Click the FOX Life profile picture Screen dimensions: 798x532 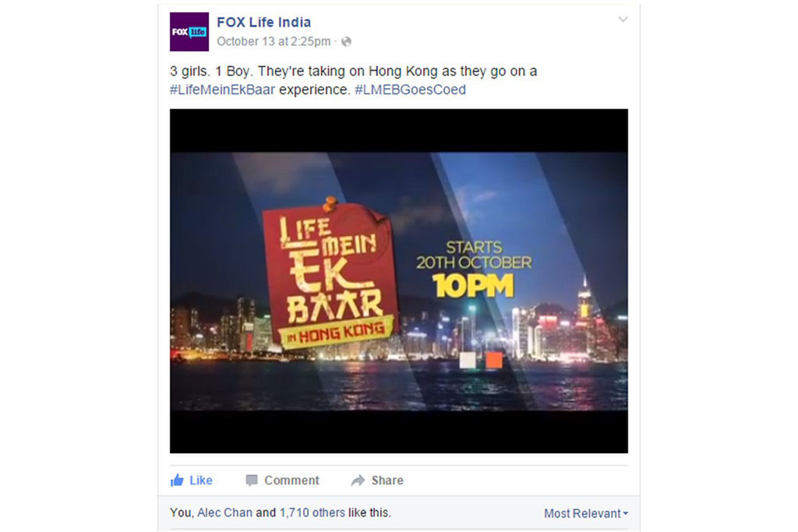189,31
